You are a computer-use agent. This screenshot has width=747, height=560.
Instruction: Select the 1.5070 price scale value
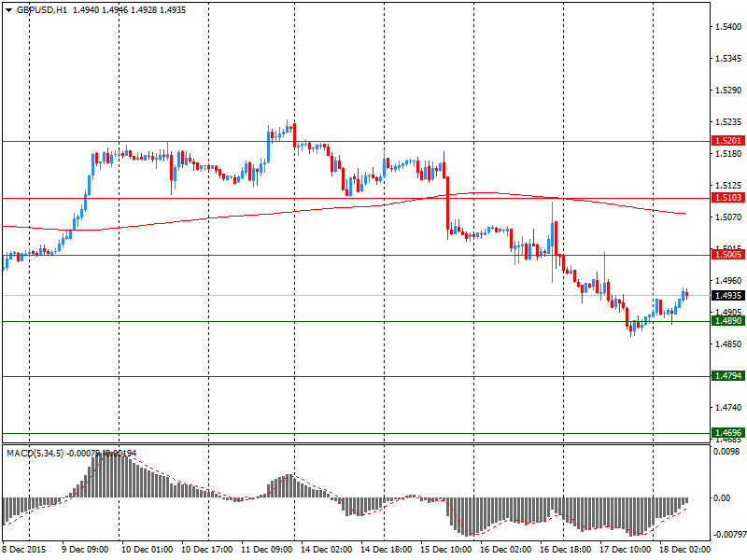click(x=729, y=217)
